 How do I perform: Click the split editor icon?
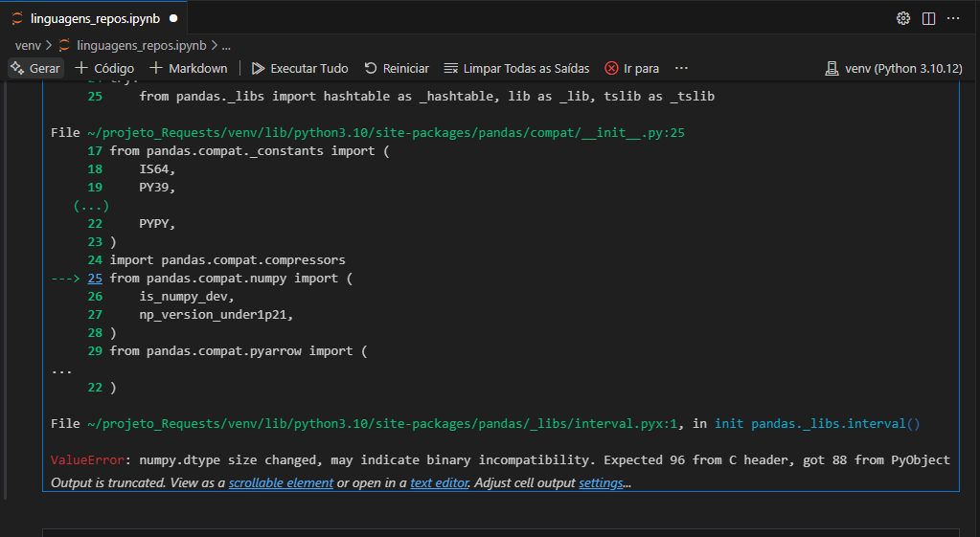[x=928, y=18]
